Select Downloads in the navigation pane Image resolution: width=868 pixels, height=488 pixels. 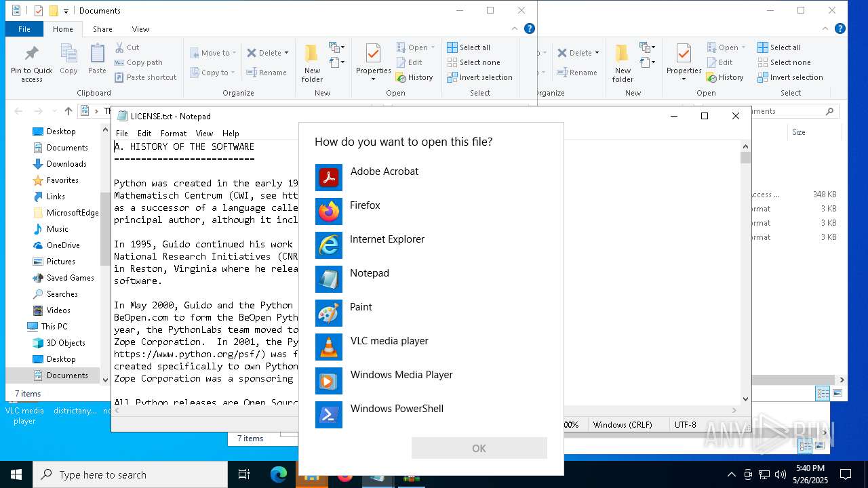click(x=66, y=164)
